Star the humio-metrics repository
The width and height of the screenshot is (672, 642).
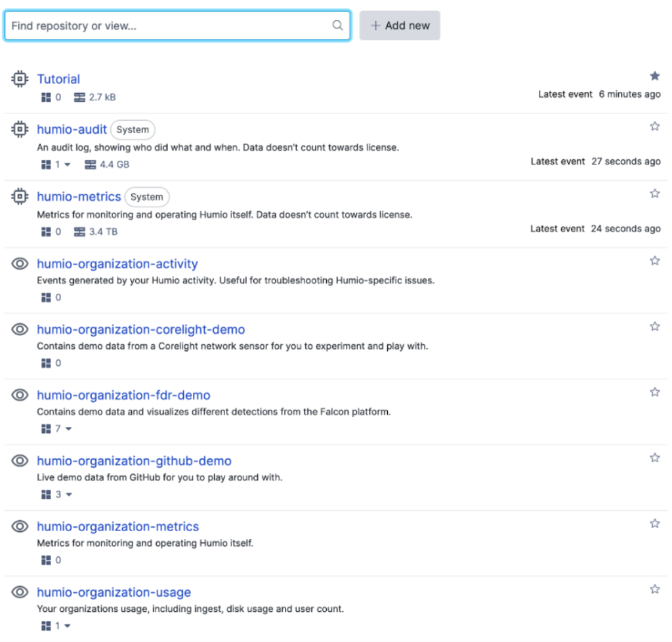[654, 193]
